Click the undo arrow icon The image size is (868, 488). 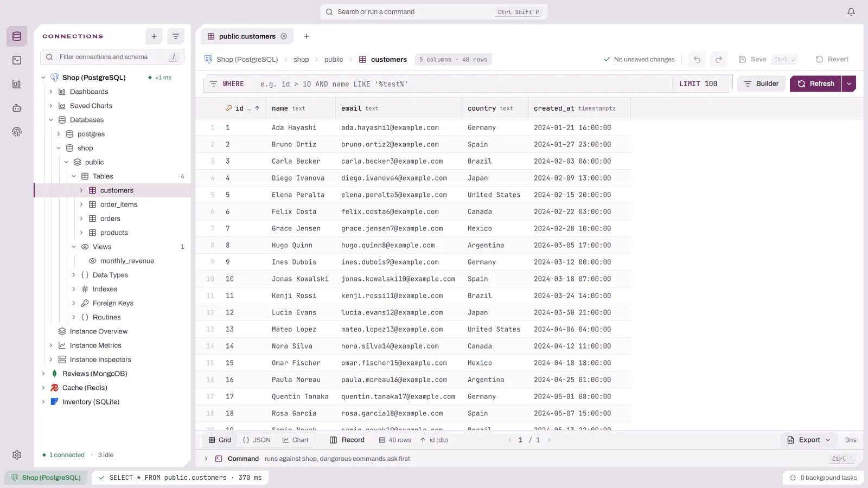(x=697, y=60)
